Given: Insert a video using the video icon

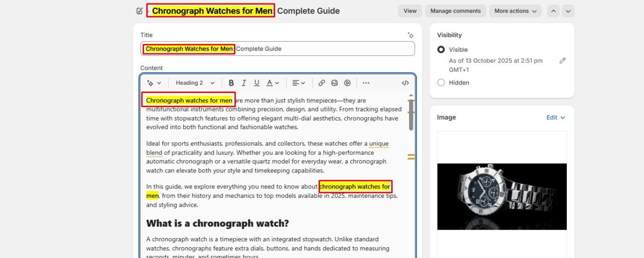Looking at the screenshot, I should coord(347,83).
